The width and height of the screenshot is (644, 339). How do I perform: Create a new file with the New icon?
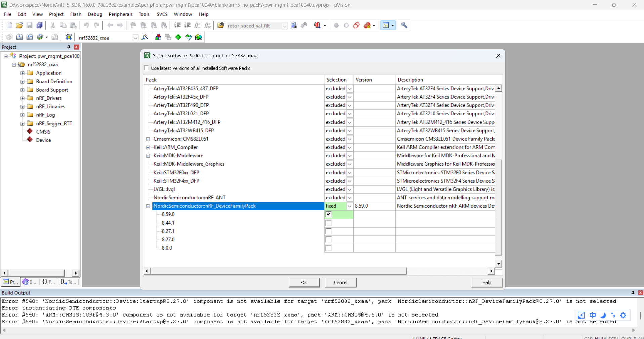(x=9, y=25)
